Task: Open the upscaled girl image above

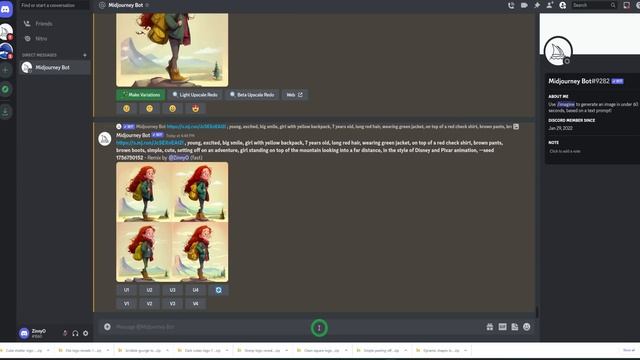Action: 172,49
